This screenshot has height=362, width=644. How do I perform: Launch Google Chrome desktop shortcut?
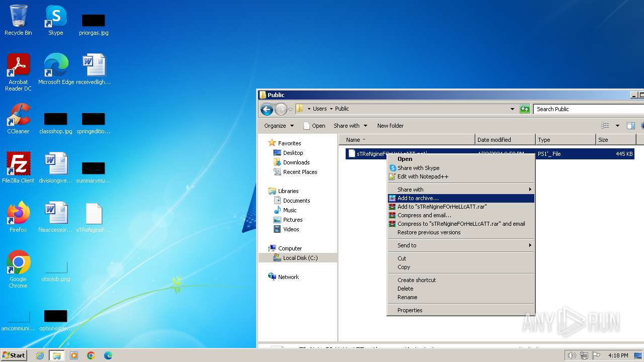(x=18, y=269)
